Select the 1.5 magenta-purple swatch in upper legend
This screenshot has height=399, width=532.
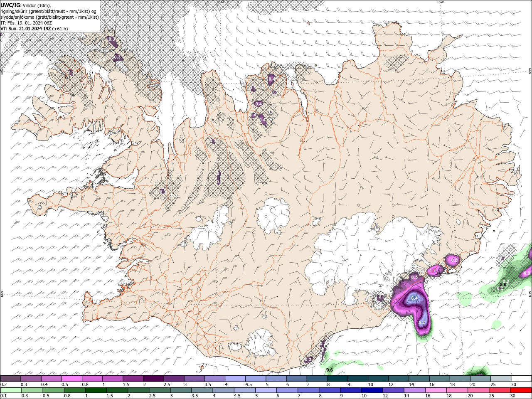point(133,379)
